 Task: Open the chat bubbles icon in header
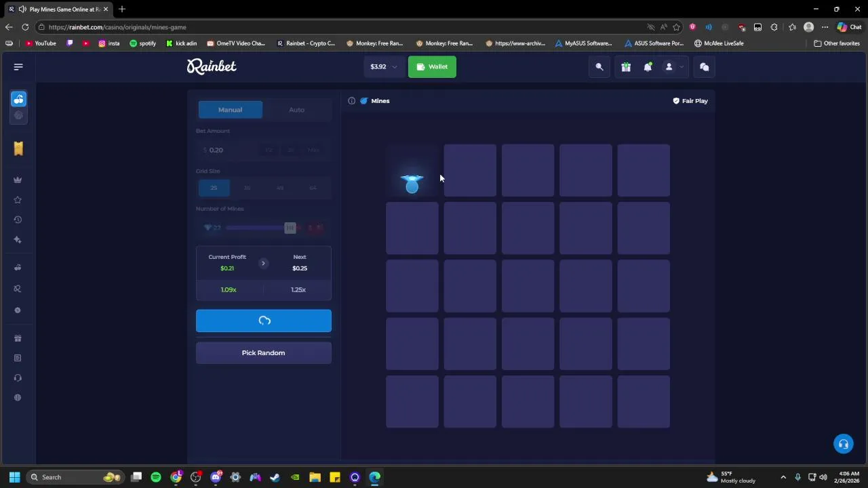[704, 66]
